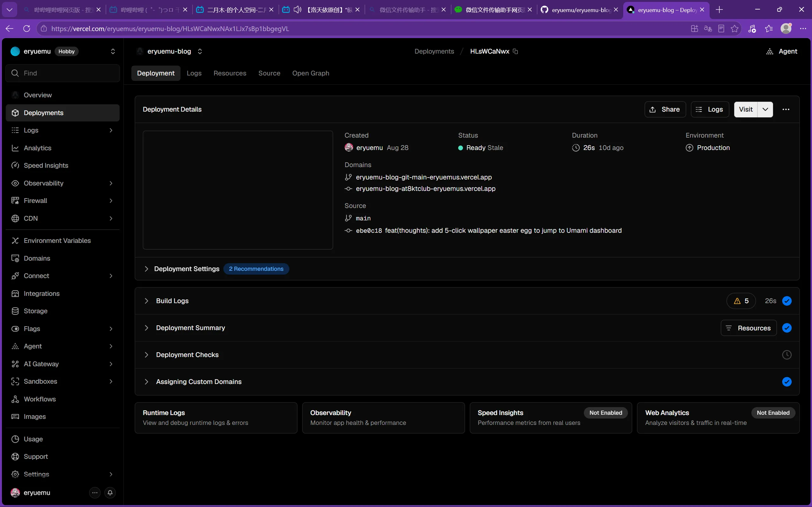Viewport: 812px width, 507px height.
Task: Open the Agent button at top right
Action: (782, 51)
